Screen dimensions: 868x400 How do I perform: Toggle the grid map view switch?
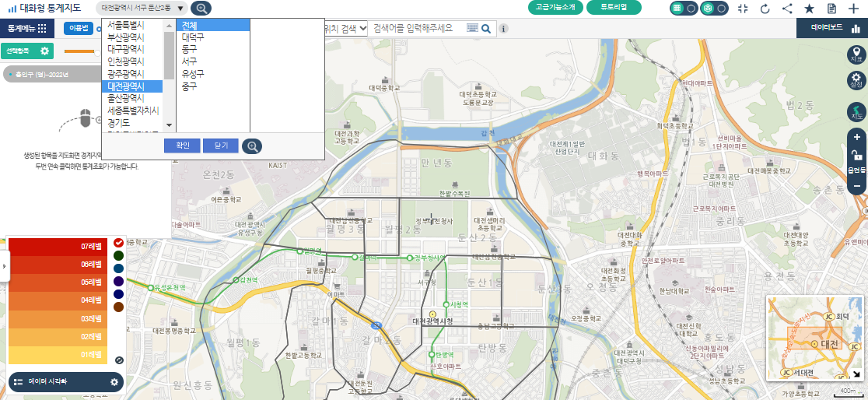tap(684, 8)
